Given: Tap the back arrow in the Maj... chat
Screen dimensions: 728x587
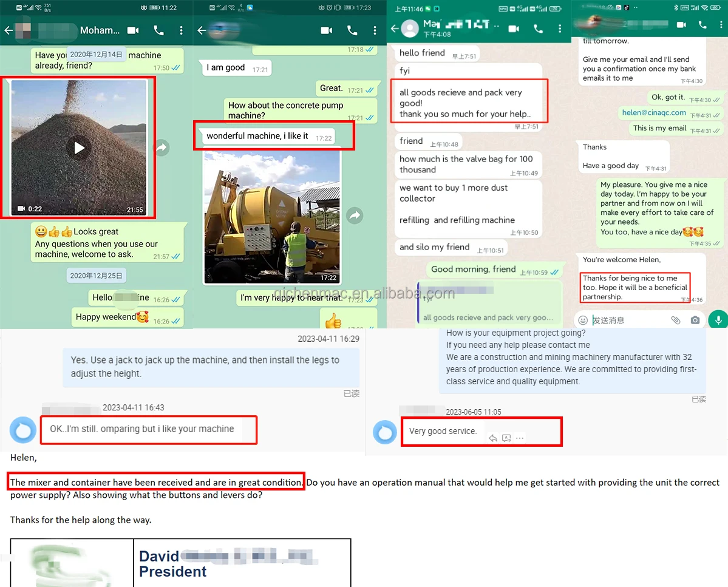Looking at the screenshot, I should 395,29.
